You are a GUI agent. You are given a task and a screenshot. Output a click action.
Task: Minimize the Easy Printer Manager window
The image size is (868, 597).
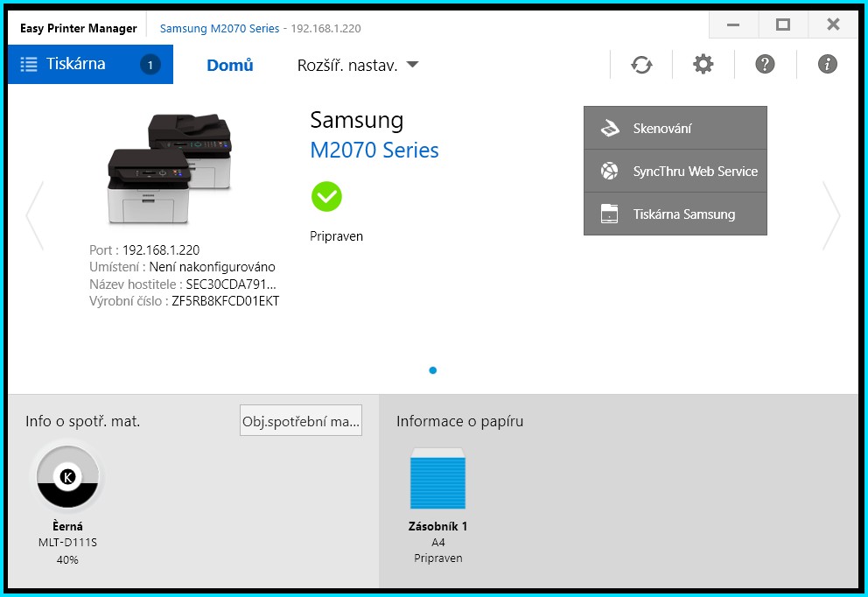(733, 25)
